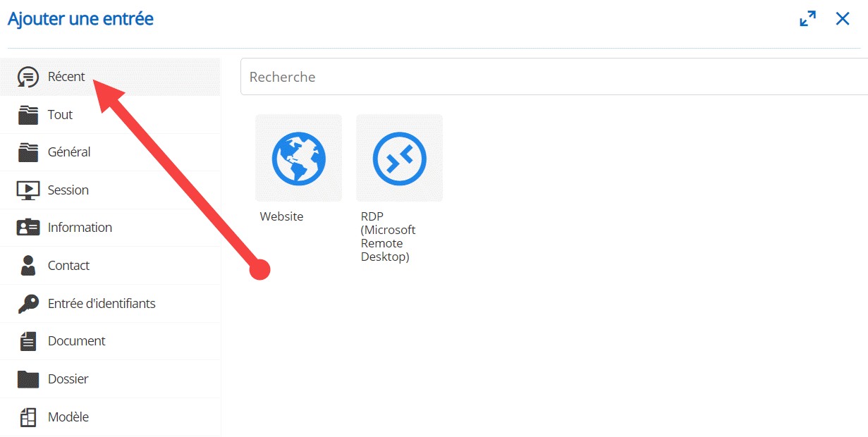Expand the dialog to full size
The height and width of the screenshot is (437, 868).
(x=807, y=19)
